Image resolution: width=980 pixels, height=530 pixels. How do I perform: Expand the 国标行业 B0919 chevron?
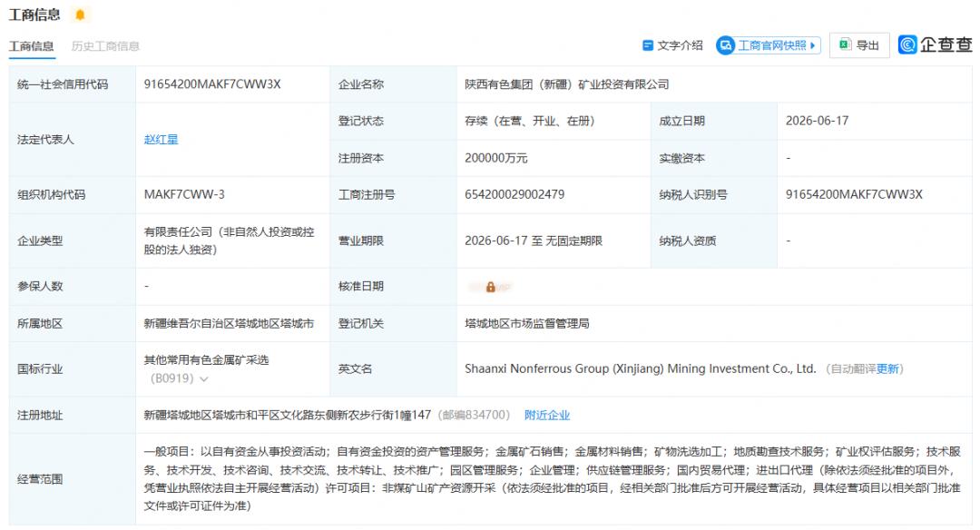[x=204, y=378]
